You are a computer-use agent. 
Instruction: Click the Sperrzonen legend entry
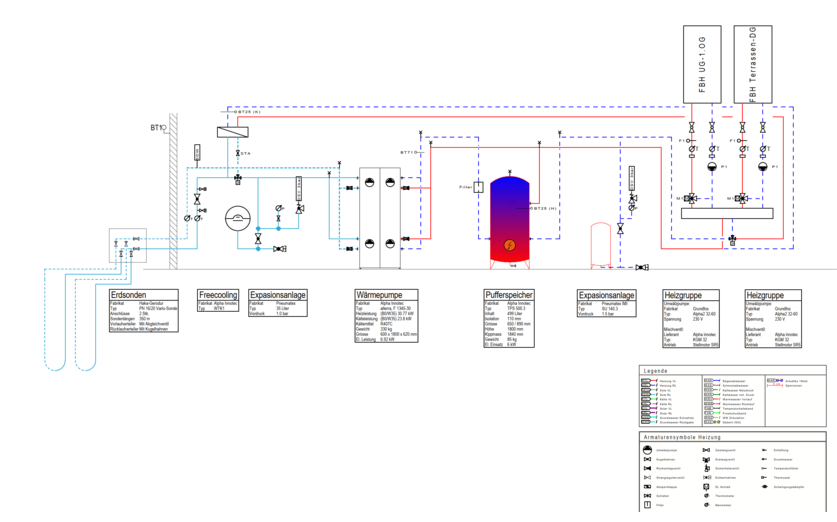point(785,385)
